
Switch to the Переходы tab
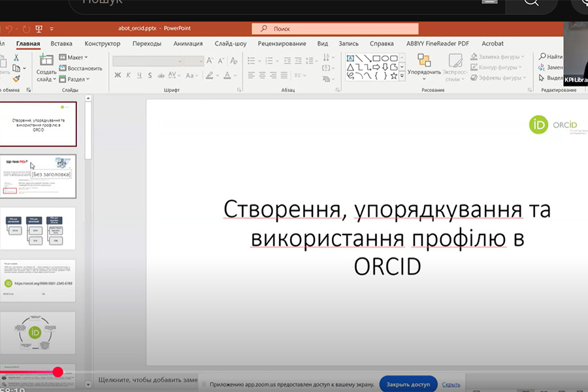pos(146,44)
